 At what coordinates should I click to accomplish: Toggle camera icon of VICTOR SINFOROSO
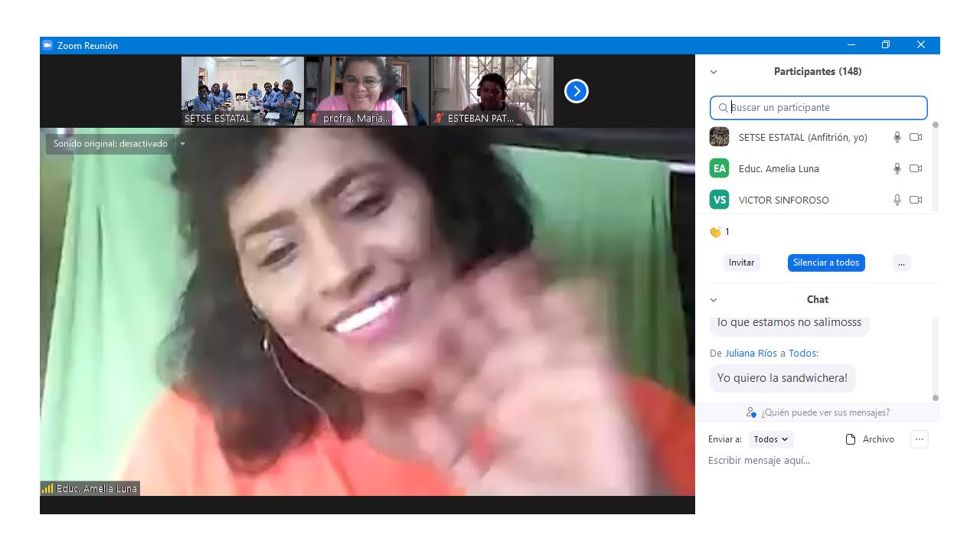coord(916,200)
